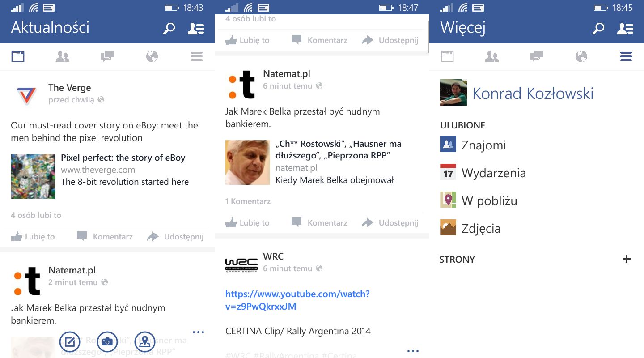
Task: Open the eBoy Pixel perfect article thumbnail
Action: click(33, 176)
